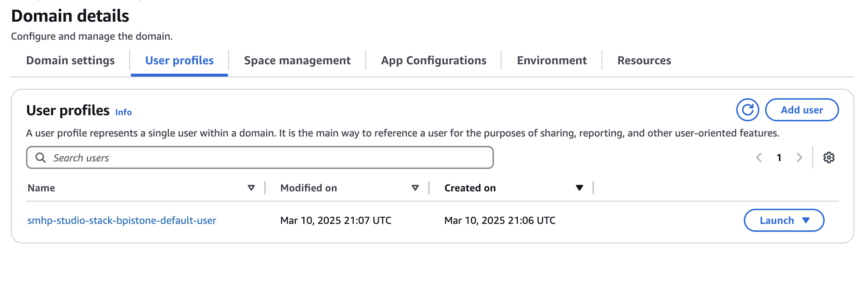Sort by Name column arrow

point(251,188)
